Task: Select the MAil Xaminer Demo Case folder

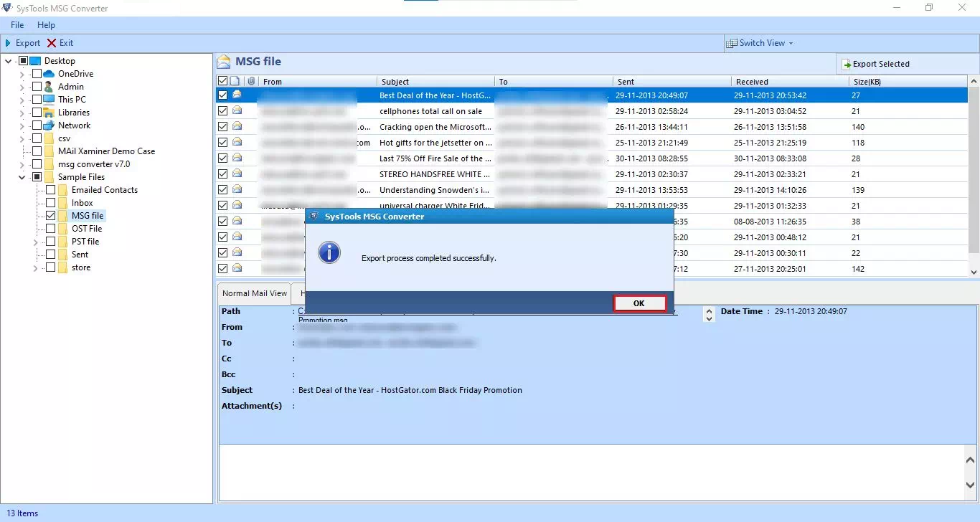Action: [106, 151]
